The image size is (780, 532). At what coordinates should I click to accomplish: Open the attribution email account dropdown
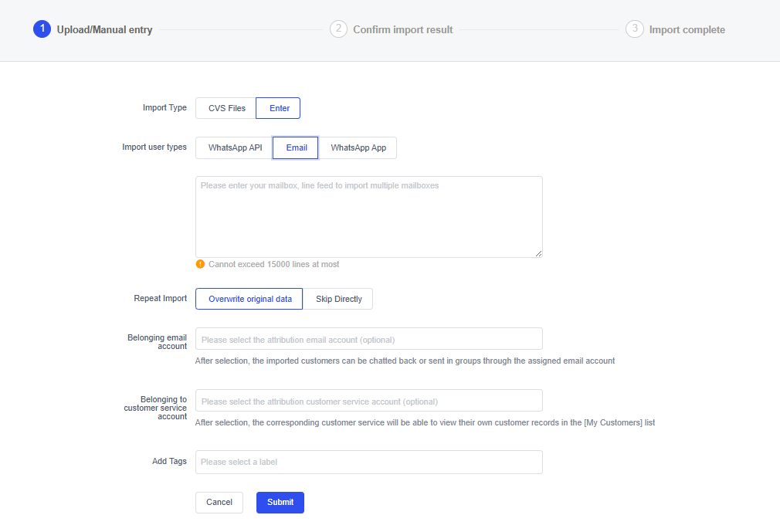tap(368, 339)
